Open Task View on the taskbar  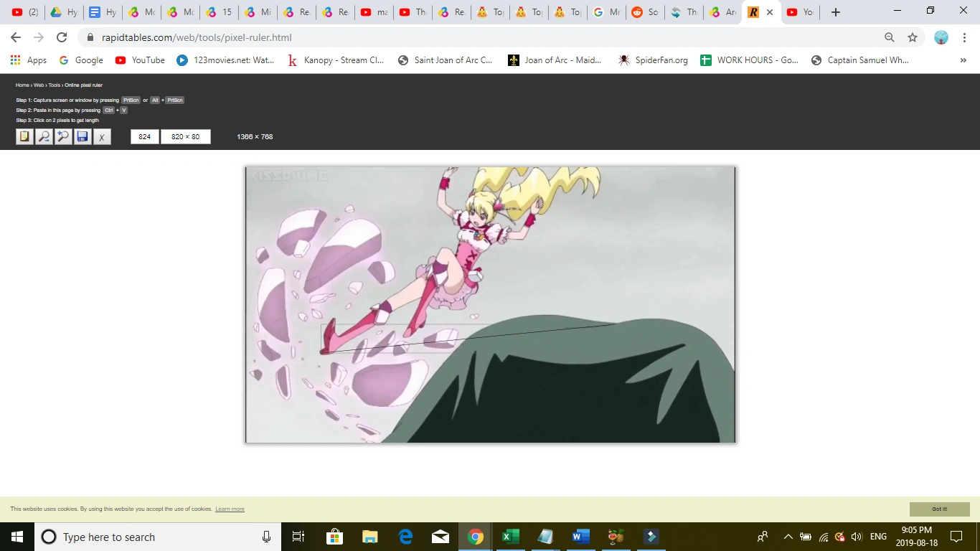tap(298, 537)
